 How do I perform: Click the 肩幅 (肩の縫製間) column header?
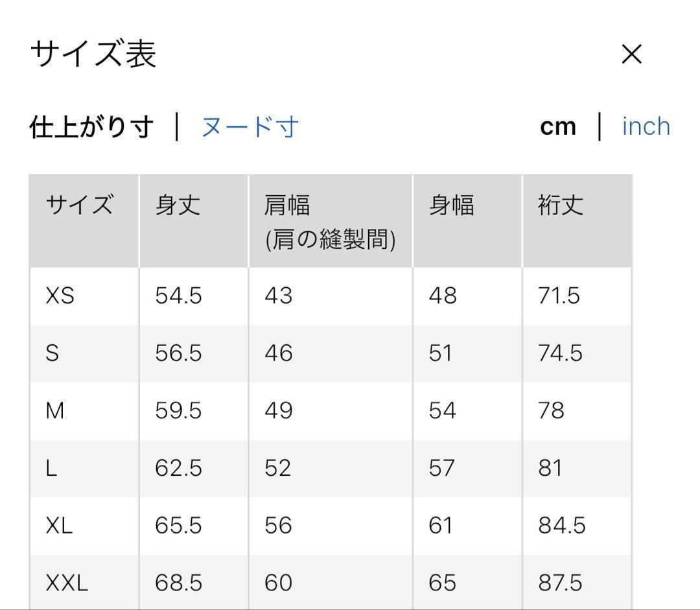(x=331, y=220)
